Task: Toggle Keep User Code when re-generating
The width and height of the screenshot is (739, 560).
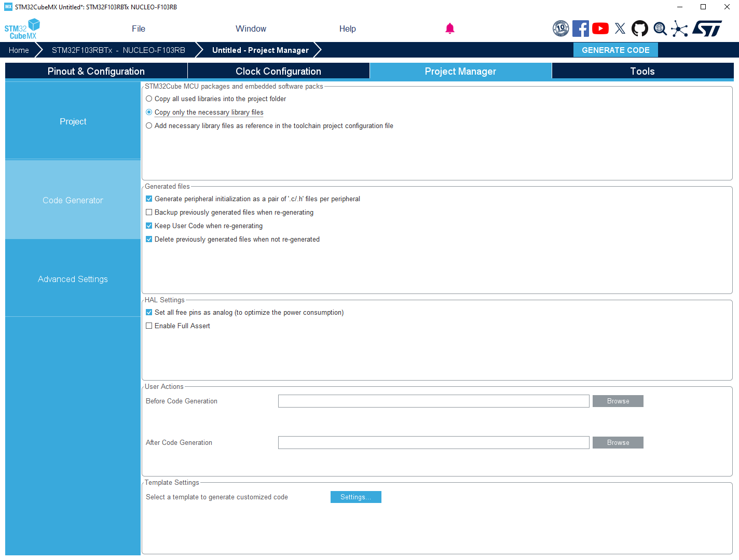Action: tap(149, 226)
